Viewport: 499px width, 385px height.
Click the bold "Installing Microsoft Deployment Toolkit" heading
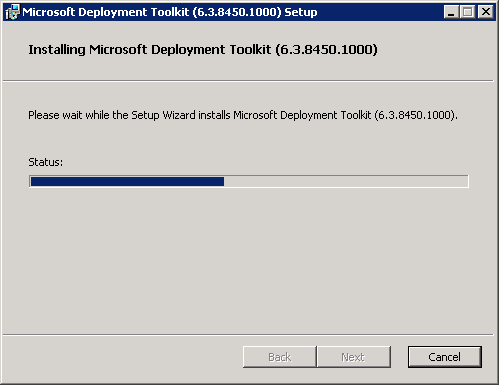(x=149, y=50)
